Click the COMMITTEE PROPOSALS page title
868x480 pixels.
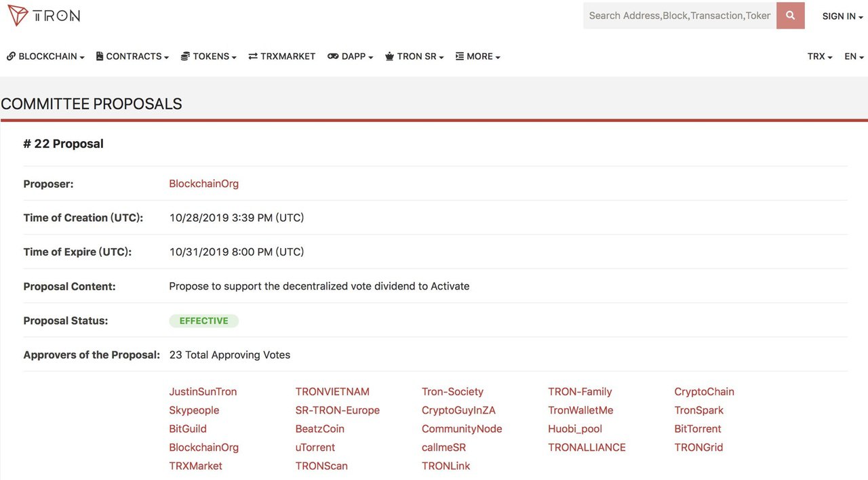92,104
